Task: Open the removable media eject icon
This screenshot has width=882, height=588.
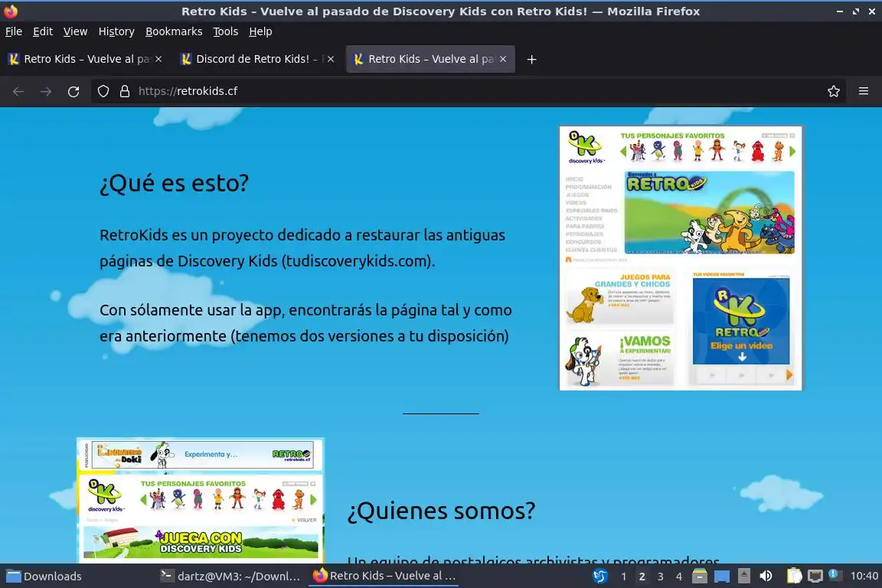Action: [743, 577]
